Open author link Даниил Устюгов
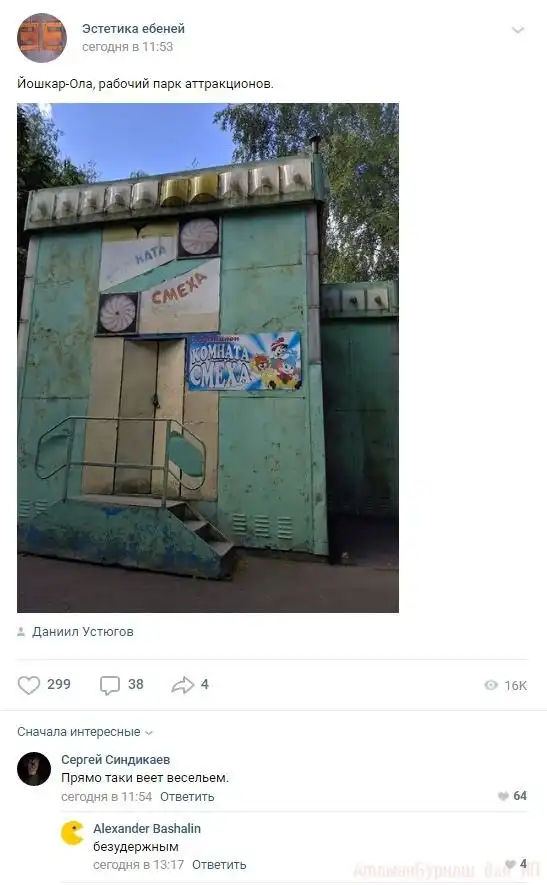 tap(83, 632)
